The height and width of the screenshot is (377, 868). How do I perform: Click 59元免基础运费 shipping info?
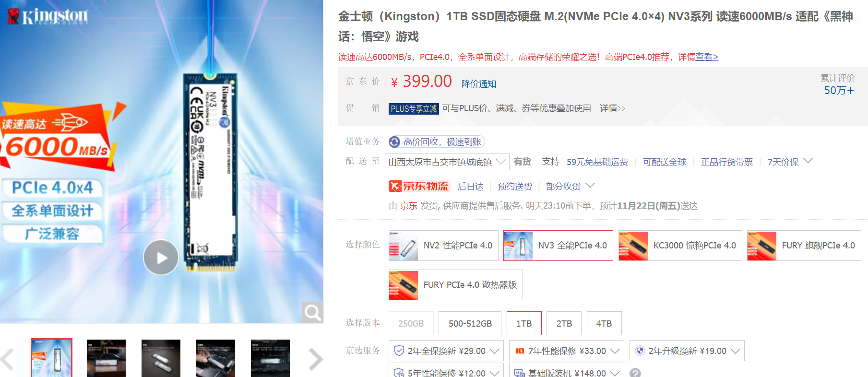pyautogui.click(x=597, y=162)
